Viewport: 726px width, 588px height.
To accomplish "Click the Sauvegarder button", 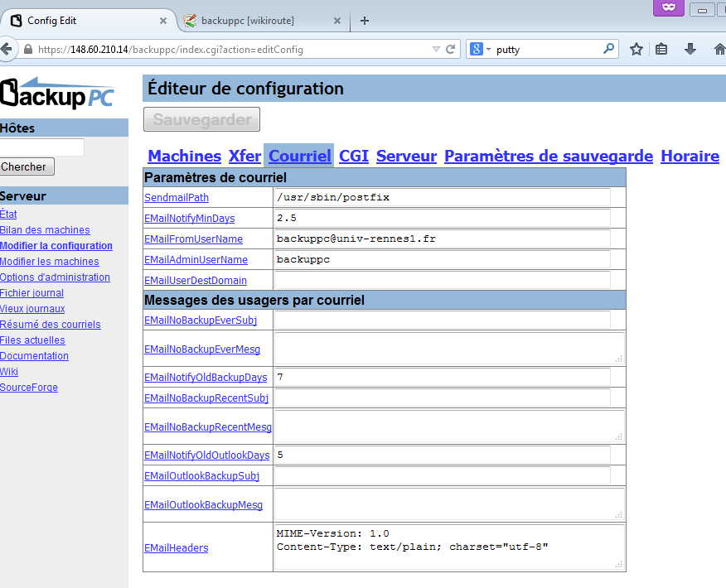I will pyautogui.click(x=201, y=119).
